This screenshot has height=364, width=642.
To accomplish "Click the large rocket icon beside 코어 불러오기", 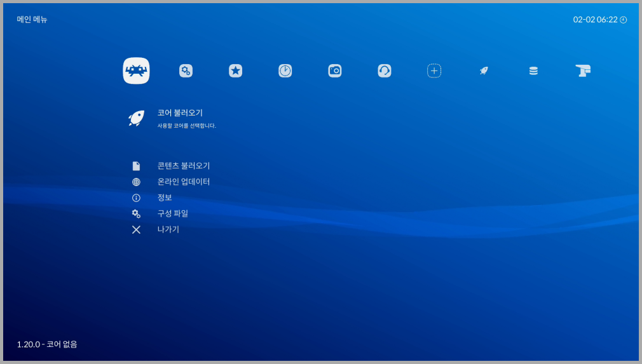I will (136, 118).
